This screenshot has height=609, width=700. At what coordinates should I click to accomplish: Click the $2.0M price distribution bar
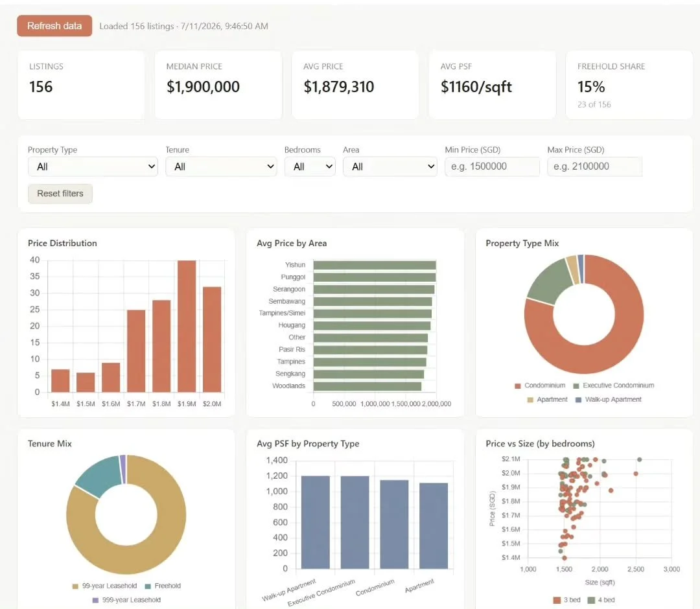tap(212, 339)
